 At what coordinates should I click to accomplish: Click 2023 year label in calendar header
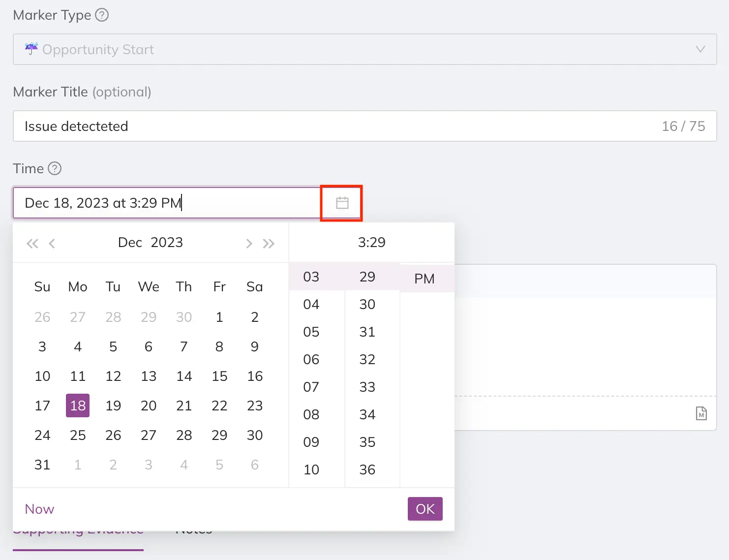(167, 242)
